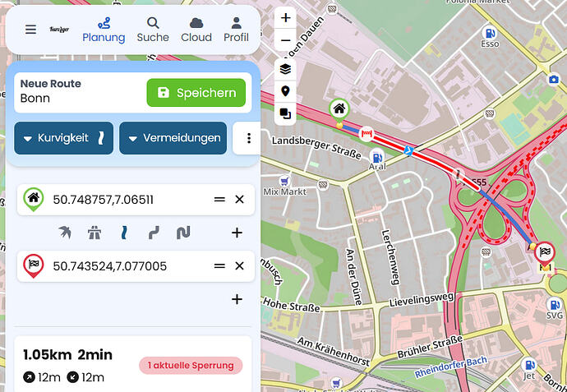Click the 'Neue Route' title text

[51, 84]
